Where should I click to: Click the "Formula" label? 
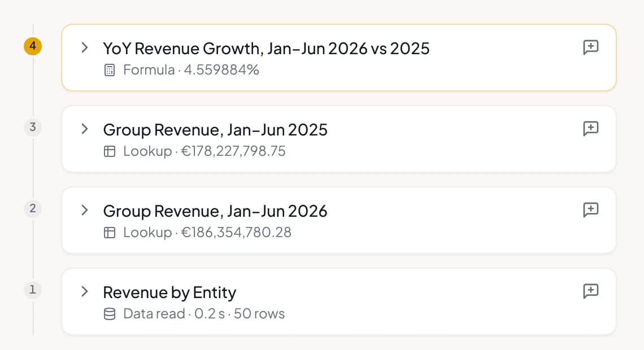[x=149, y=70]
